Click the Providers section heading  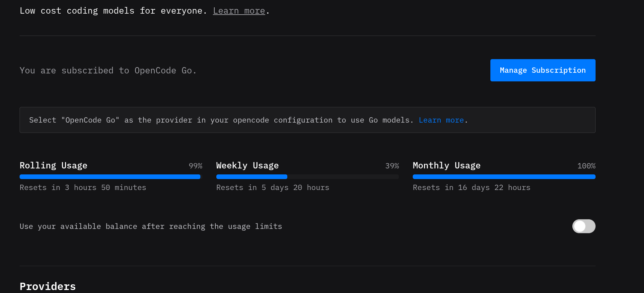(48, 286)
